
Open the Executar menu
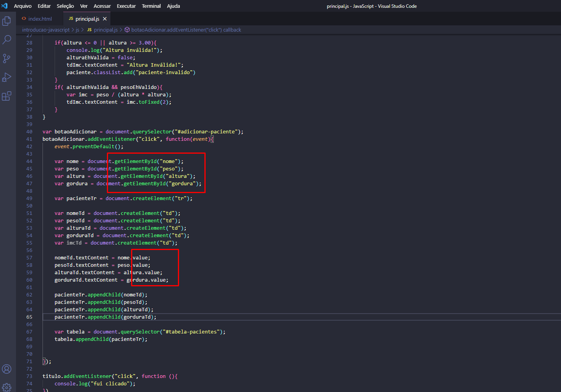click(x=126, y=6)
